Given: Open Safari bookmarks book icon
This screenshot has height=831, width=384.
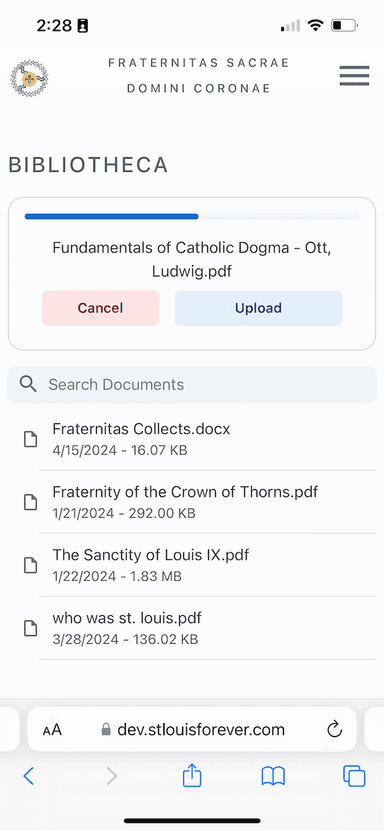Looking at the screenshot, I should pos(273,776).
